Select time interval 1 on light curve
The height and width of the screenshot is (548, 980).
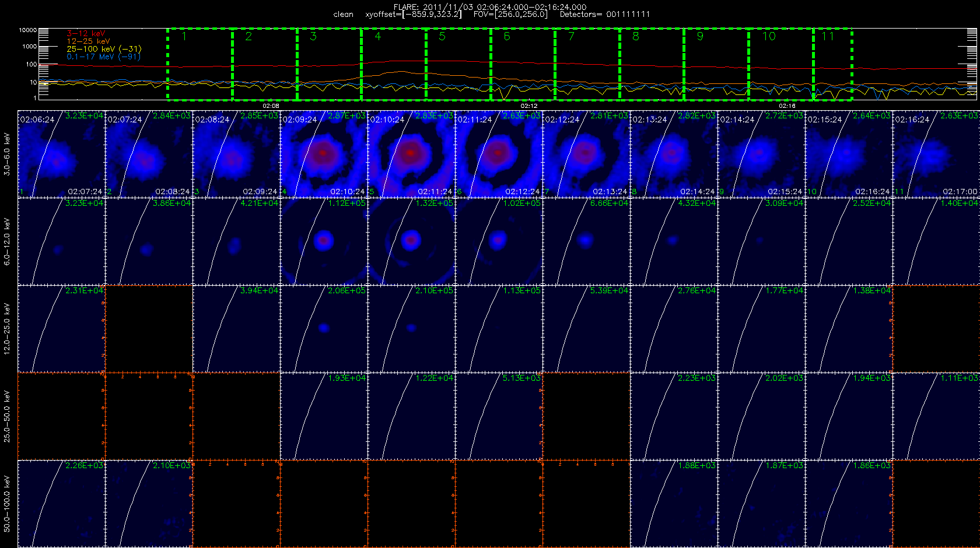[200, 64]
